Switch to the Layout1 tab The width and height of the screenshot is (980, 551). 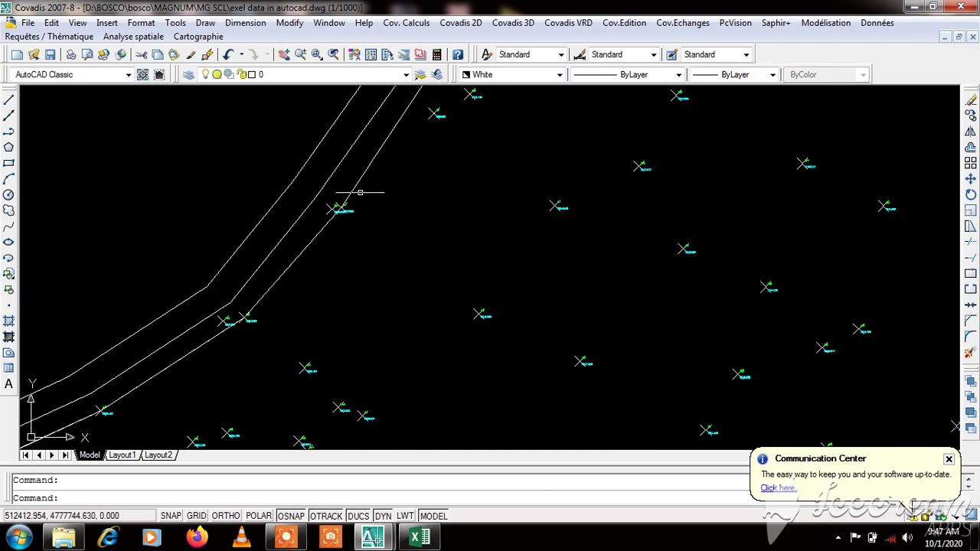click(122, 455)
